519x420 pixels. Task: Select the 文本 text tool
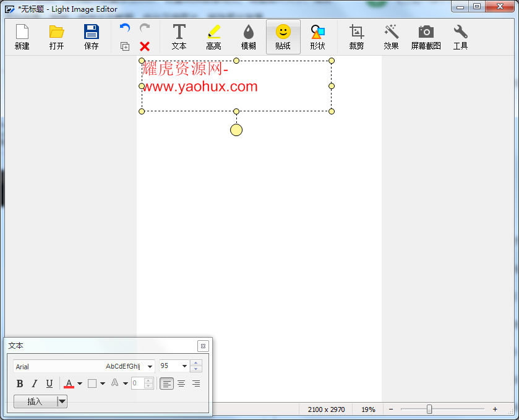tap(179, 37)
